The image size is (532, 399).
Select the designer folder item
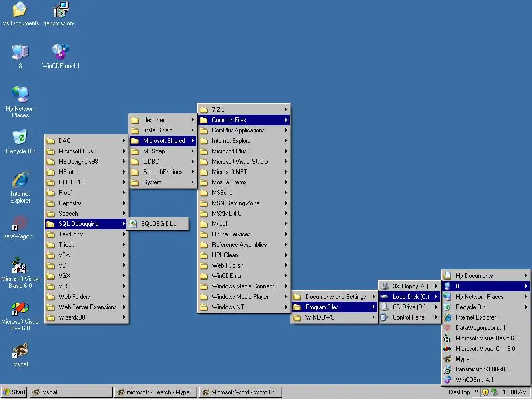pos(163,120)
